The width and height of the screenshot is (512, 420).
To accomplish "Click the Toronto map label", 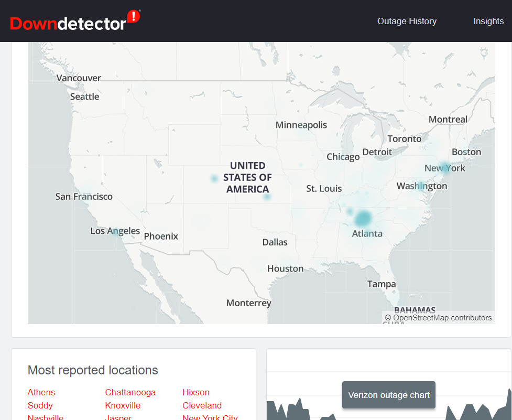I will pos(404,139).
